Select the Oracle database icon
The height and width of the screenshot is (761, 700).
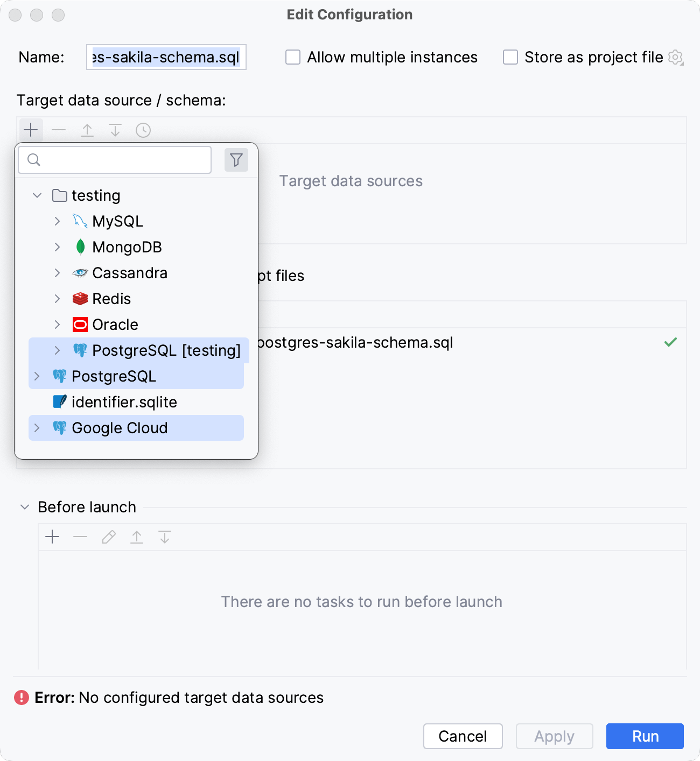80,324
